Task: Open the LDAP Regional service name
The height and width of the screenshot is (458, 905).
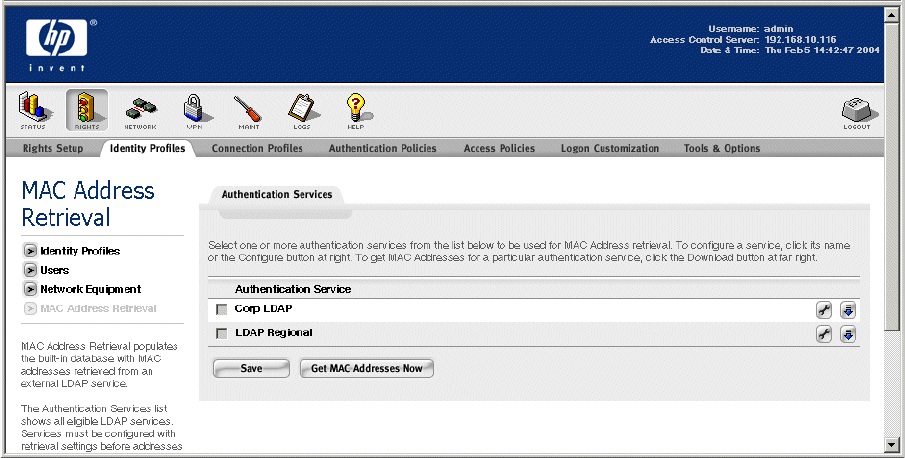Action: coord(274,333)
